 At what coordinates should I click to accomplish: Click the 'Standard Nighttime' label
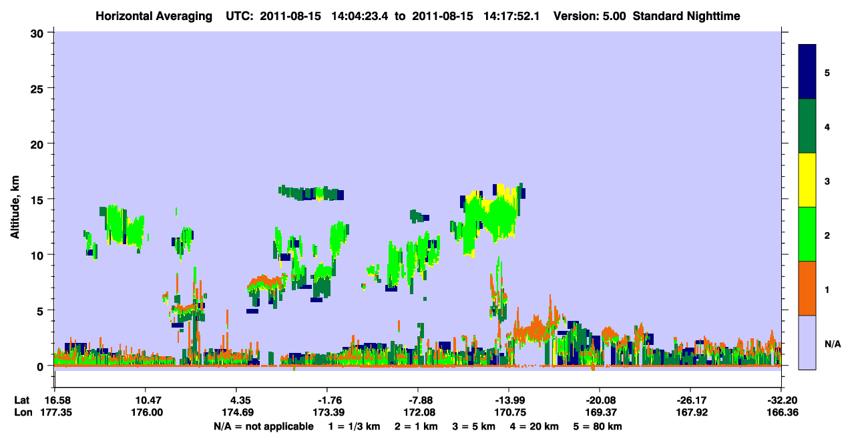[686, 16]
